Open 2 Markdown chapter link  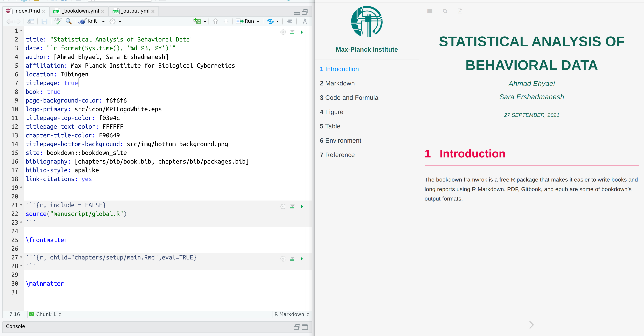[x=337, y=84]
